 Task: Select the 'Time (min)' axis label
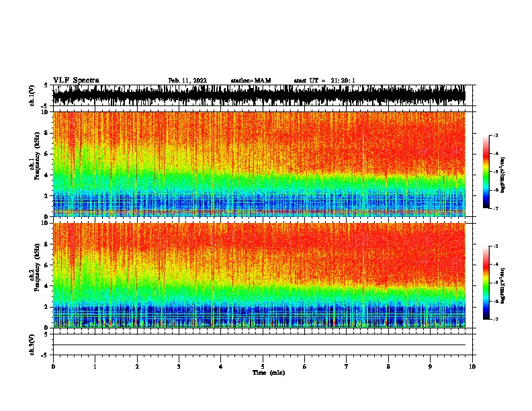pos(269,373)
